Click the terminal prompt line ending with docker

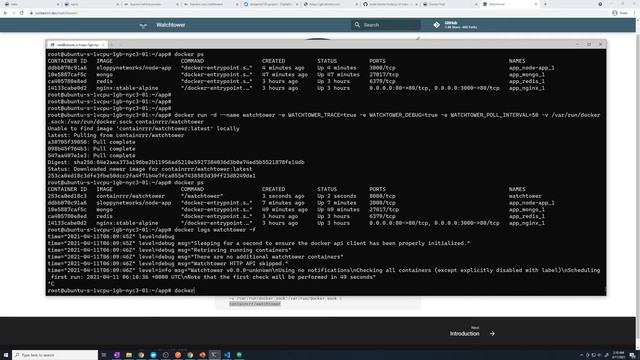121,291
